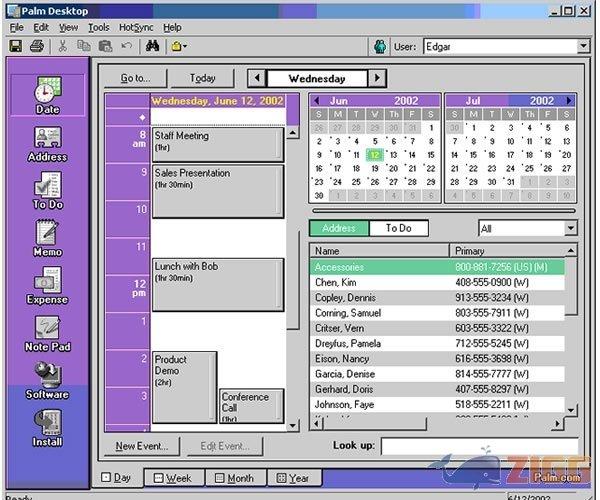Select the Conference Call event
This screenshot has height=500, width=600.
[x=251, y=406]
